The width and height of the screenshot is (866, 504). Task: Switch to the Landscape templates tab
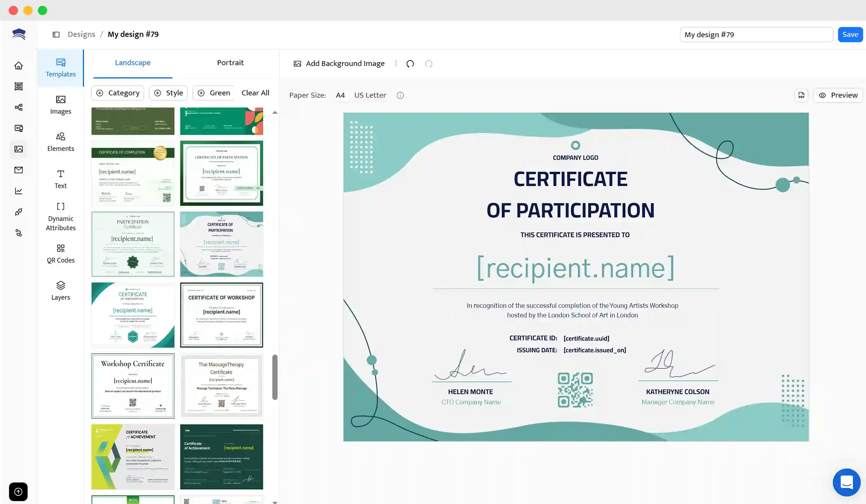133,62
